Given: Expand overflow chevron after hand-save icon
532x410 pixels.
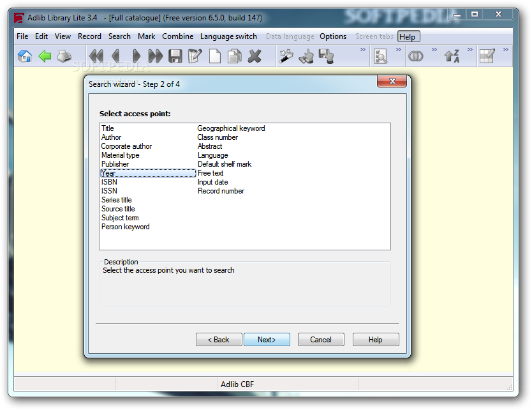Looking at the screenshot, I should click(x=363, y=50).
